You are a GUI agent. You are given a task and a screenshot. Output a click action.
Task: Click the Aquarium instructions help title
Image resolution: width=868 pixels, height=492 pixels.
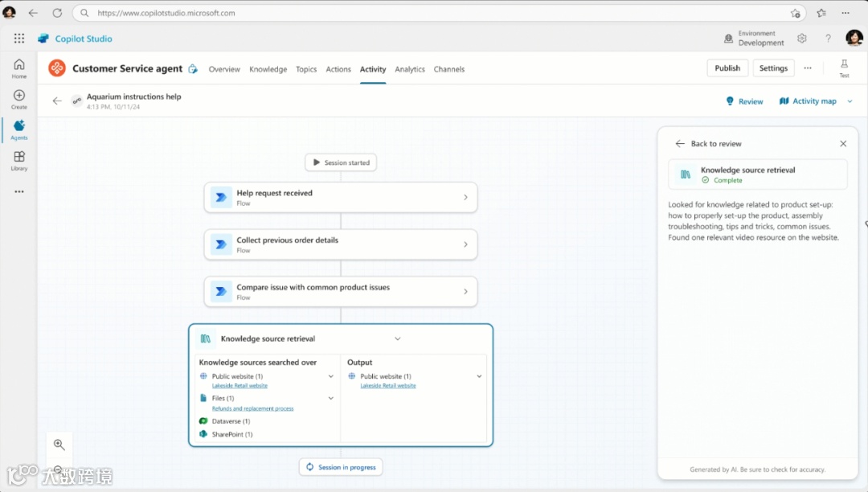[x=134, y=96]
